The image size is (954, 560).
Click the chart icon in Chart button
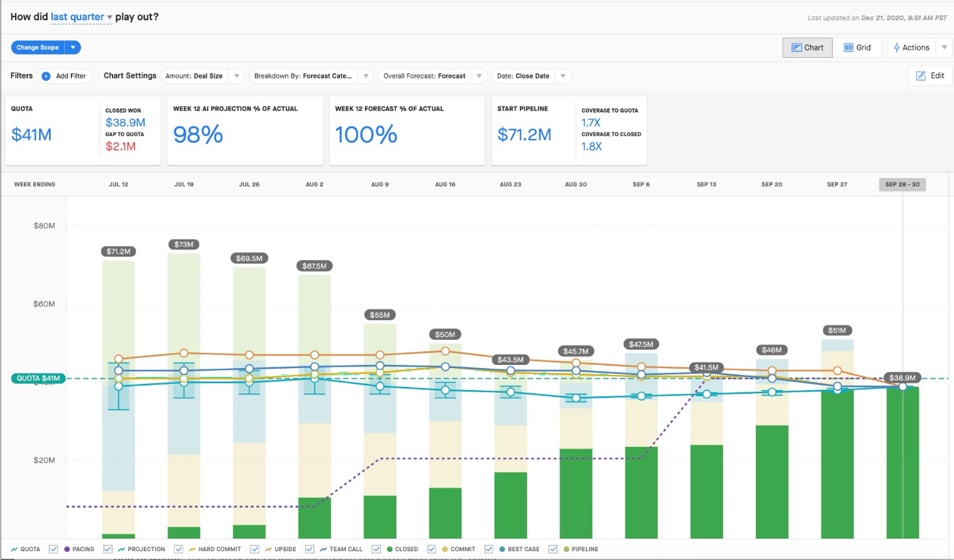796,48
